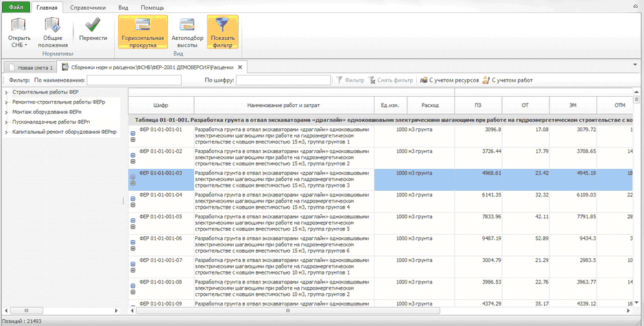Click Снять фильтр to clear filter
The width and height of the screenshot is (644, 326).
point(390,80)
